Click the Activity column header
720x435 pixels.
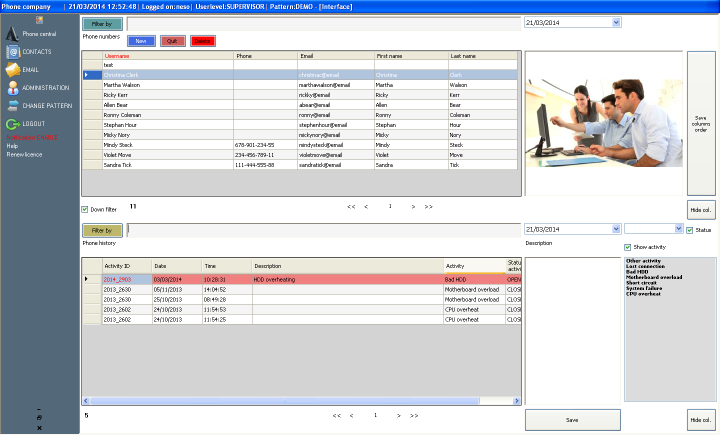click(x=475, y=266)
